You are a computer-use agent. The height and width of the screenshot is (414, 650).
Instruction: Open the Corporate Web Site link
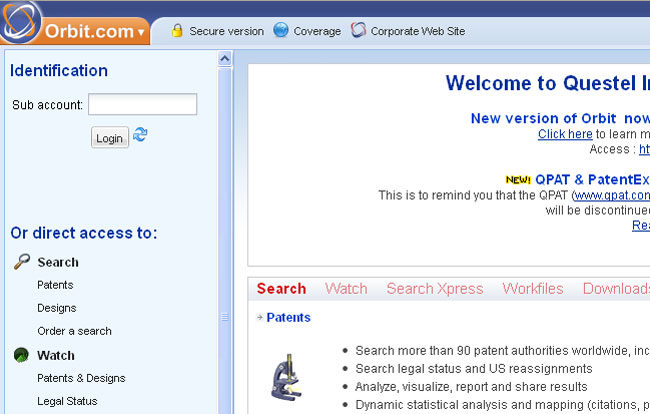(418, 31)
